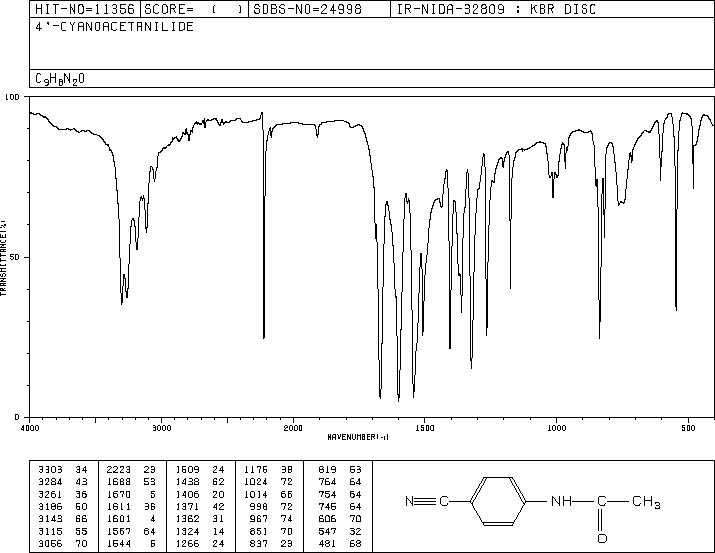Click the TRANSMITTANCE vertical axis title
The width and height of the screenshot is (715, 553).
[x=4, y=258]
